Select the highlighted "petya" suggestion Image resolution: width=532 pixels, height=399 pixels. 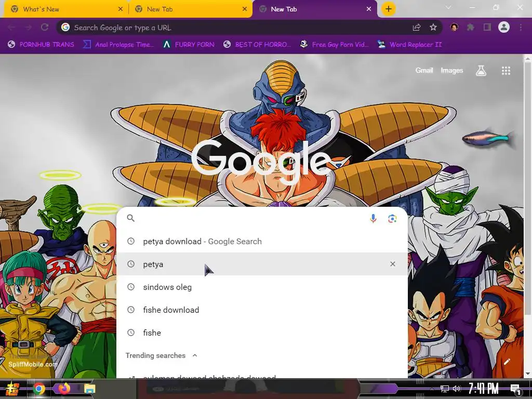(x=262, y=264)
